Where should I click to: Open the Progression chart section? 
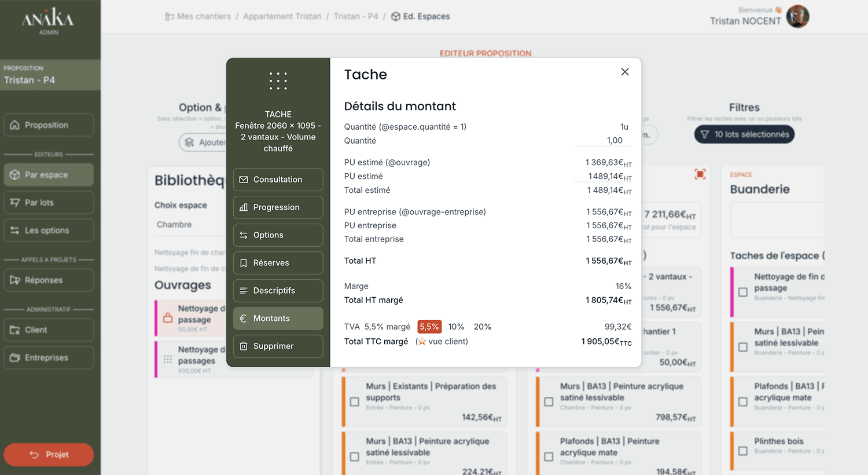click(278, 207)
